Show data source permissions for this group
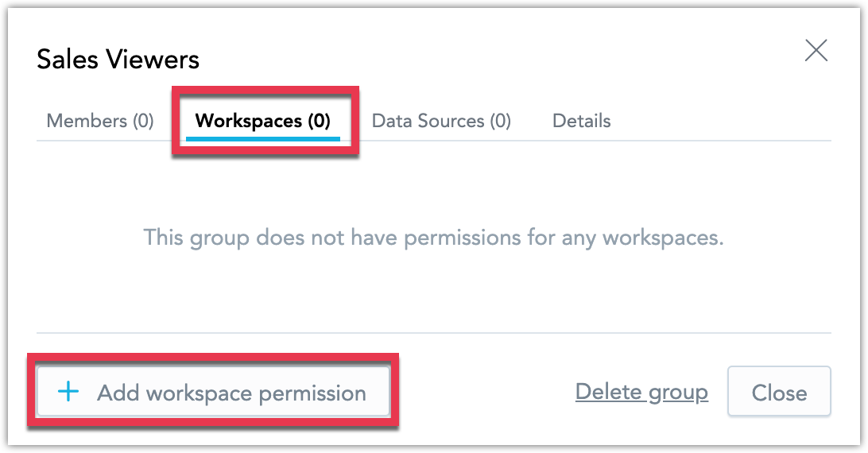Screen dimensions: 868x453 click(x=441, y=121)
